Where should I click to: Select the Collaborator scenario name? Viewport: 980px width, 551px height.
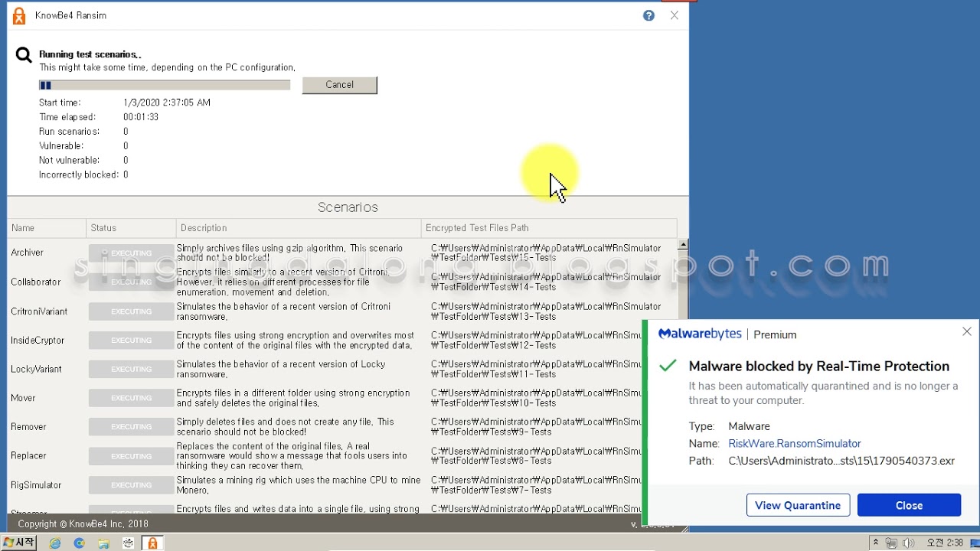pyautogui.click(x=35, y=282)
